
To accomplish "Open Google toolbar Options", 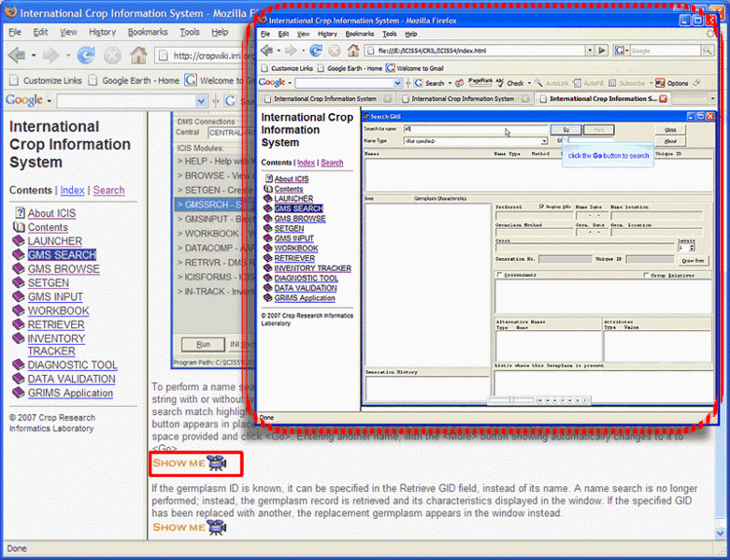I will 672,83.
